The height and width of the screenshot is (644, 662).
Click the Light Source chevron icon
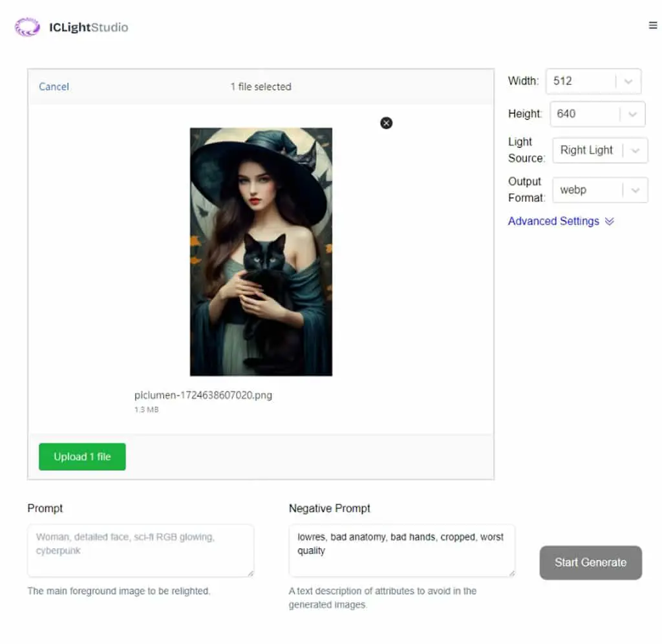pyautogui.click(x=635, y=151)
